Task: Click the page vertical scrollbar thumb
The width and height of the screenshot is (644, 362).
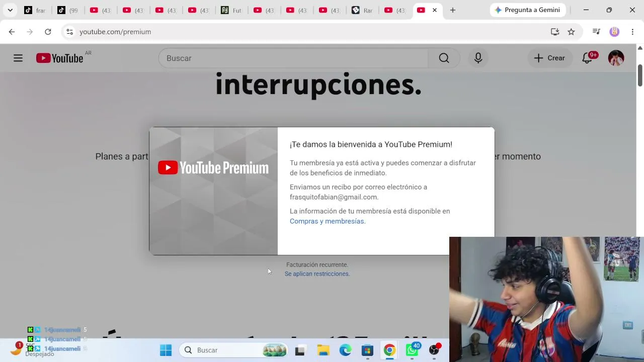Action: (640, 75)
